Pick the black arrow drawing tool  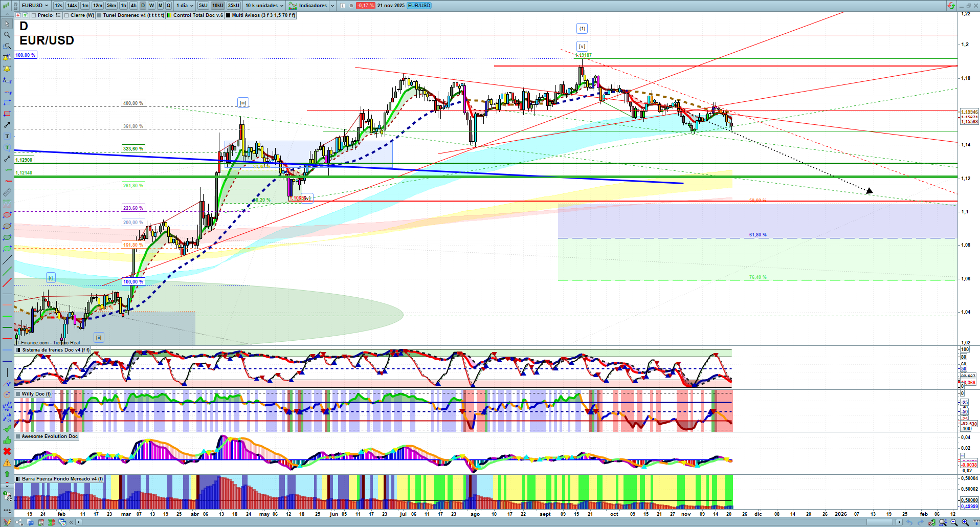7,125
